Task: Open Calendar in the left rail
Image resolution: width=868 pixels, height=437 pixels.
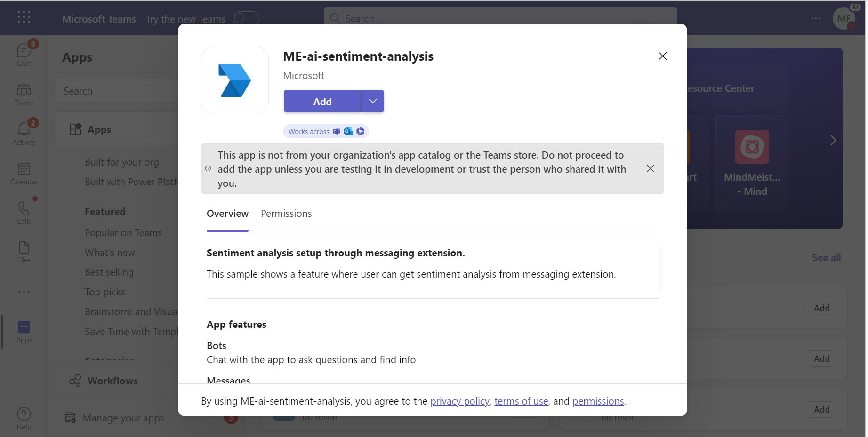Action: (x=24, y=174)
